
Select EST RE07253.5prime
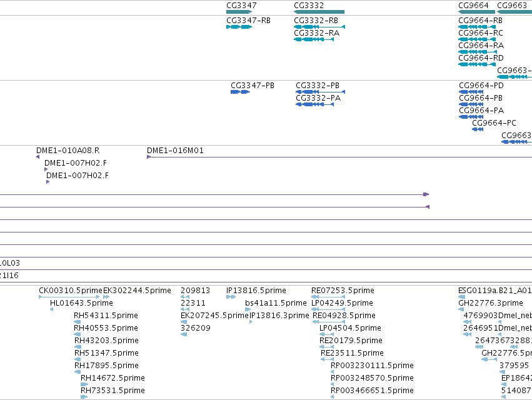(343, 291)
